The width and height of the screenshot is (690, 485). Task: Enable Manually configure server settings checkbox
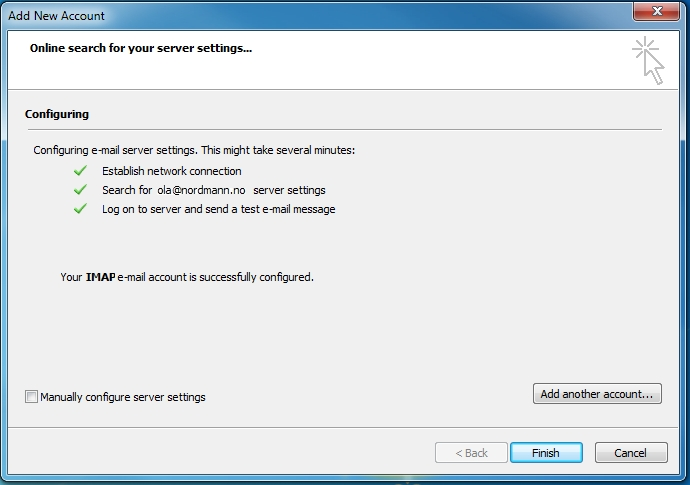[31, 397]
